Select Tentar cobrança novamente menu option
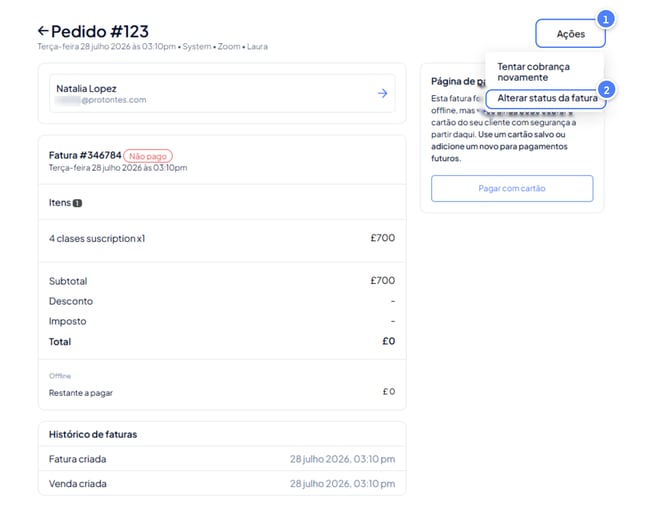Viewport: 670px width, 517px height. tap(533, 72)
